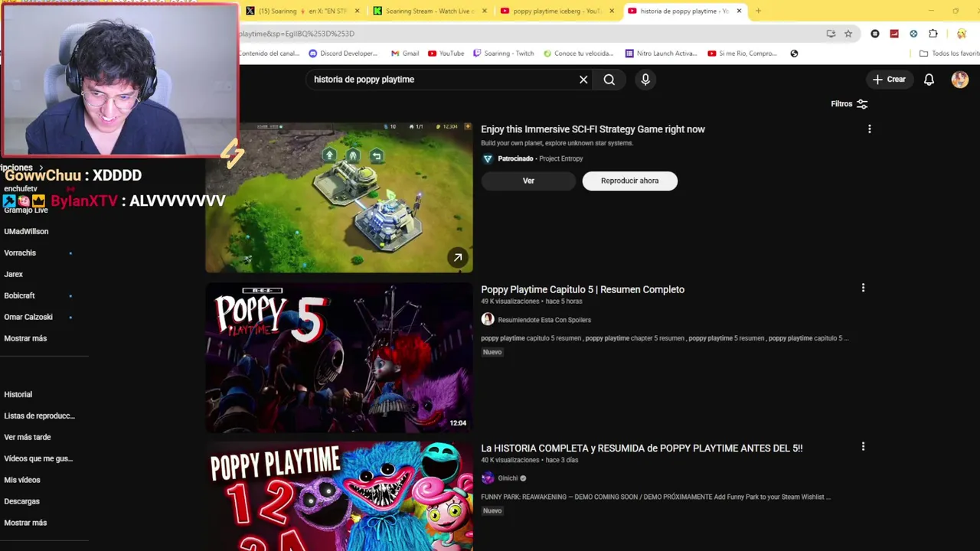Click the black round extension icon

pyautogui.click(x=875, y=34)
